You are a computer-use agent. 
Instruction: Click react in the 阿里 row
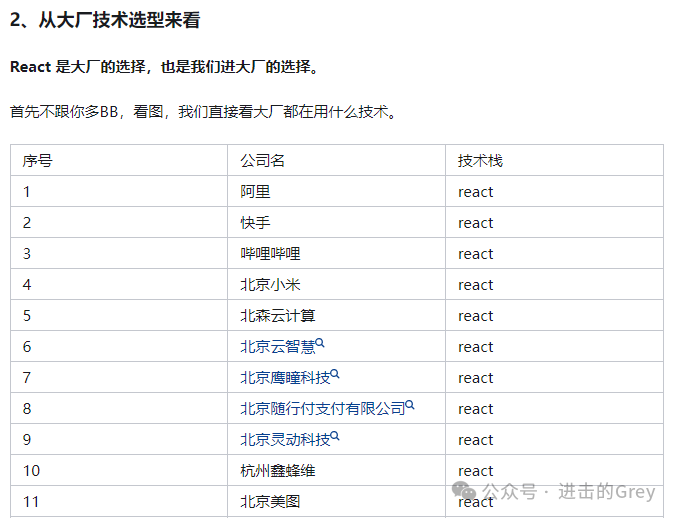[476, 192]
